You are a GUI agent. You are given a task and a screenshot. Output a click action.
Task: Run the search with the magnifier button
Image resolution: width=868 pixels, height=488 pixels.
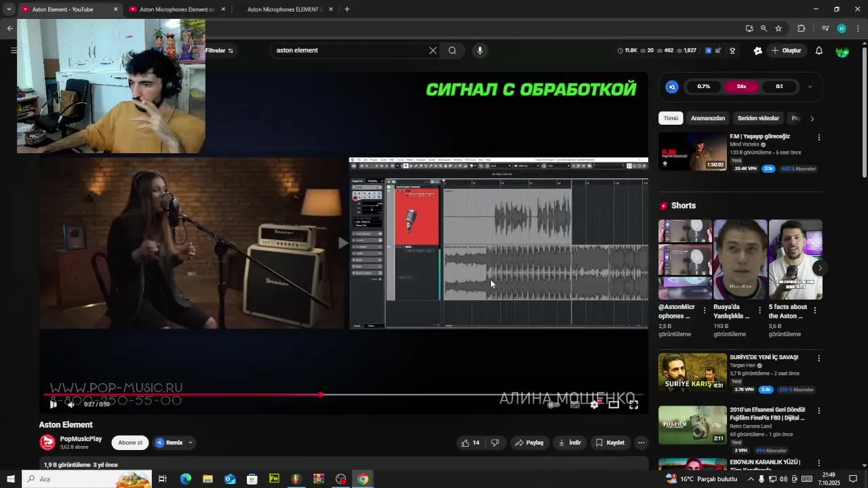pos(452,50)
